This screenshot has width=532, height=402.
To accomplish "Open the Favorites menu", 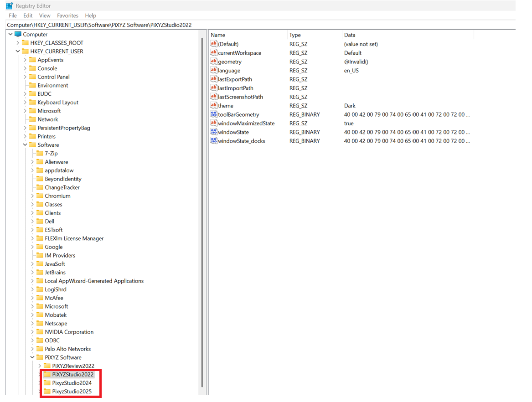I will coord(67,15).
